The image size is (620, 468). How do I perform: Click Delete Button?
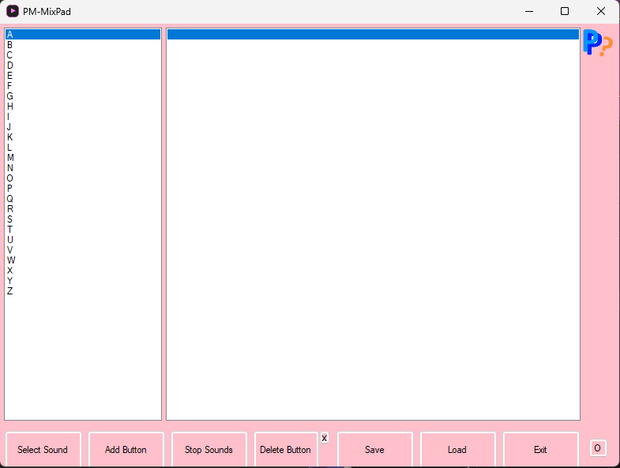[286, 449]
